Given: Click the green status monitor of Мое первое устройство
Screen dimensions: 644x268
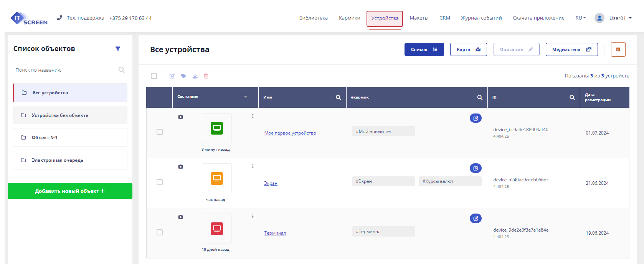Looking at the screenshot, I should click(x=217, y=128).
